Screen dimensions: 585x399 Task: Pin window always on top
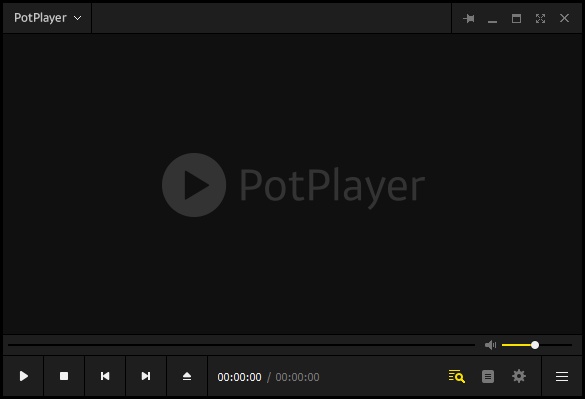pyautogui.click(x=469, y=18)
